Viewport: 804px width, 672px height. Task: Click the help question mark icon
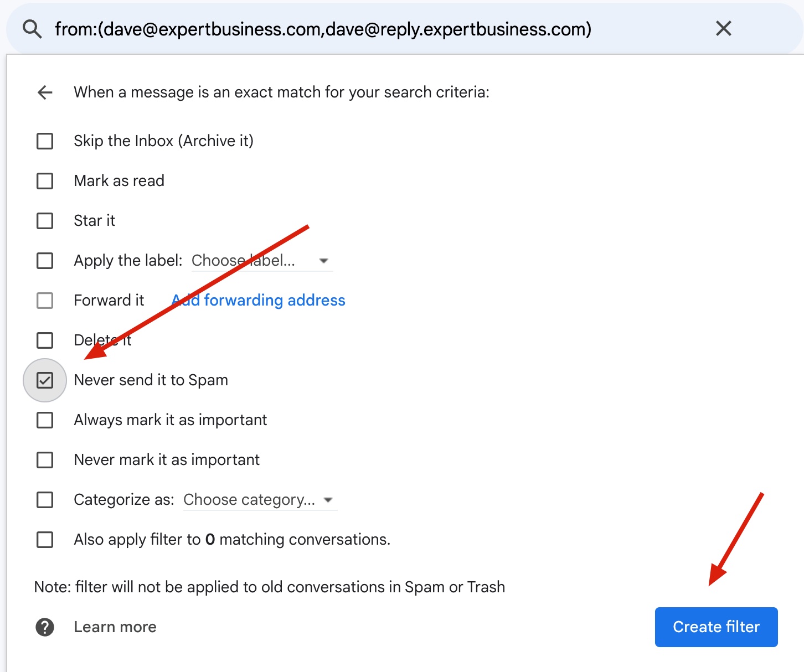45,627
